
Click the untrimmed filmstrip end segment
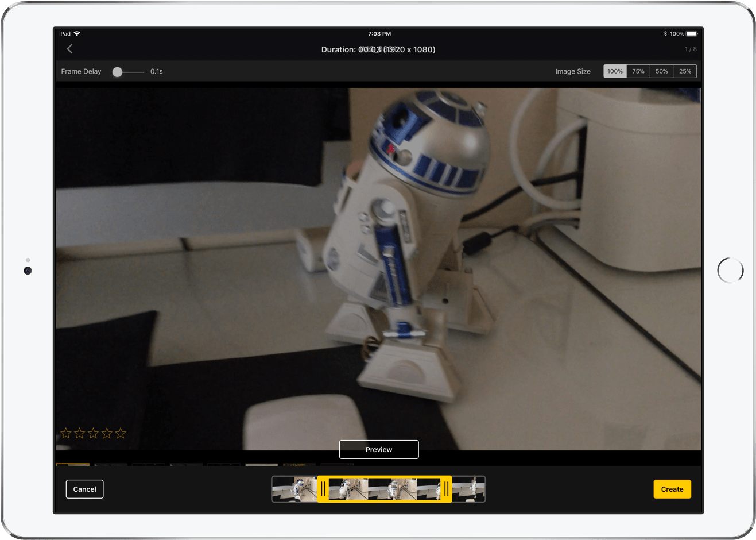coord(468,489)
